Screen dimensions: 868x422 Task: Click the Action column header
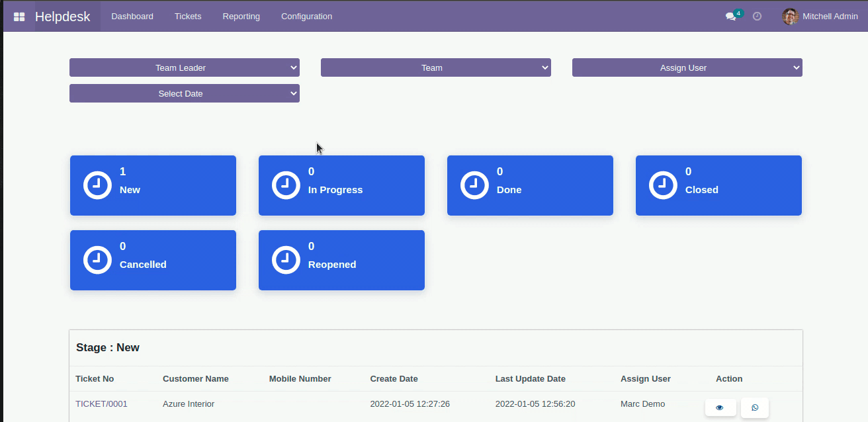[729, 379]
